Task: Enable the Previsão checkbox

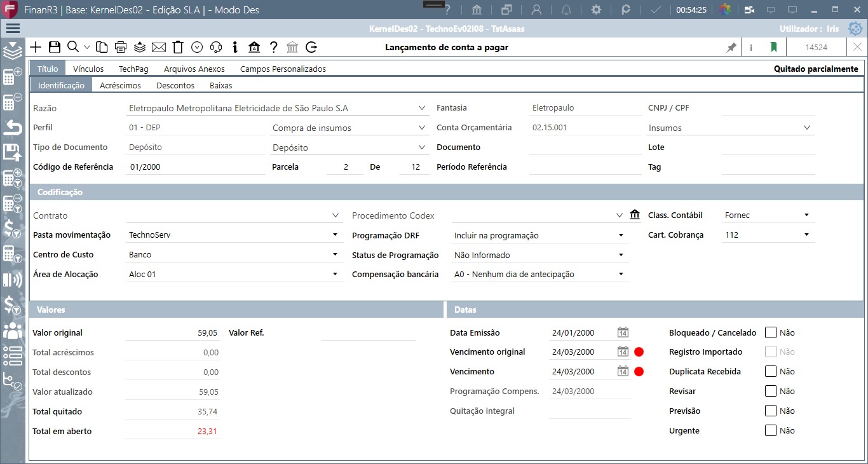Action: coord(771,411)
